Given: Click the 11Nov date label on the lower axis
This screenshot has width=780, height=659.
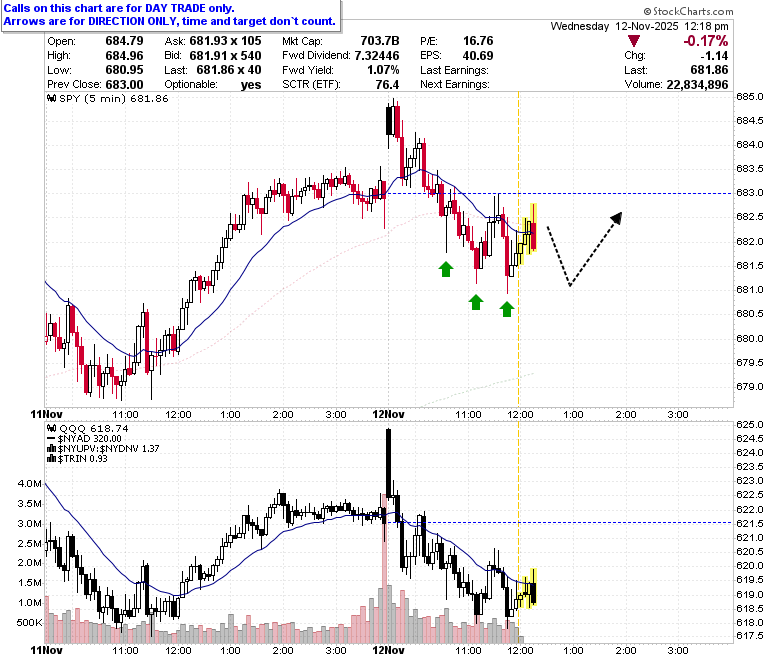Looking at the screenshot, I should (46, 650).
